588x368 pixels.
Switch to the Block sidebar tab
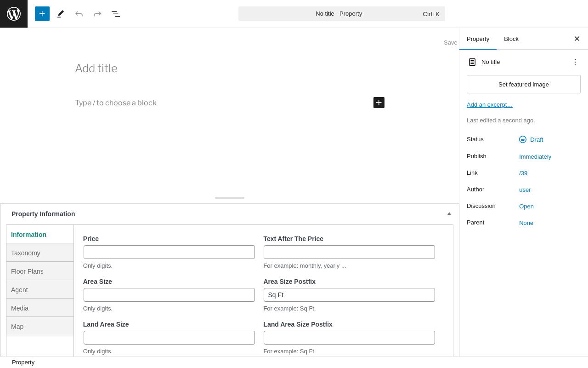pos(511,39)
